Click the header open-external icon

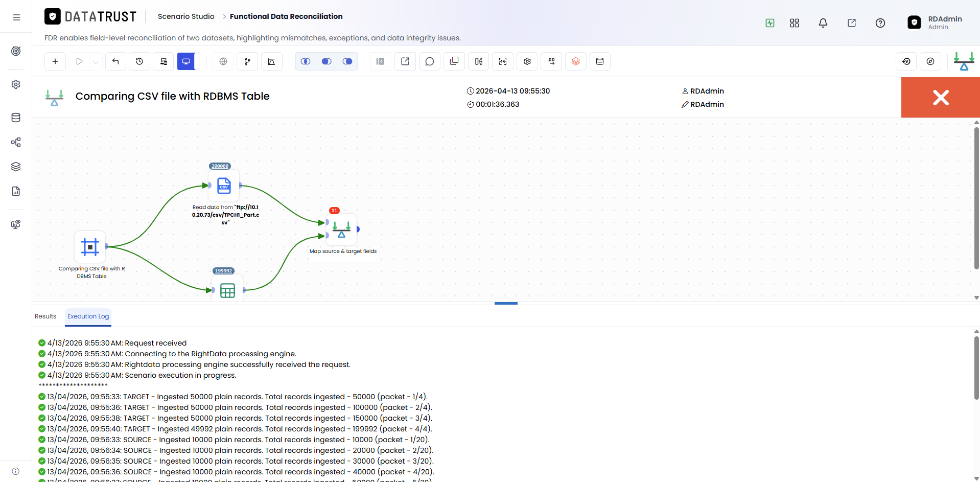click(852, 23)
